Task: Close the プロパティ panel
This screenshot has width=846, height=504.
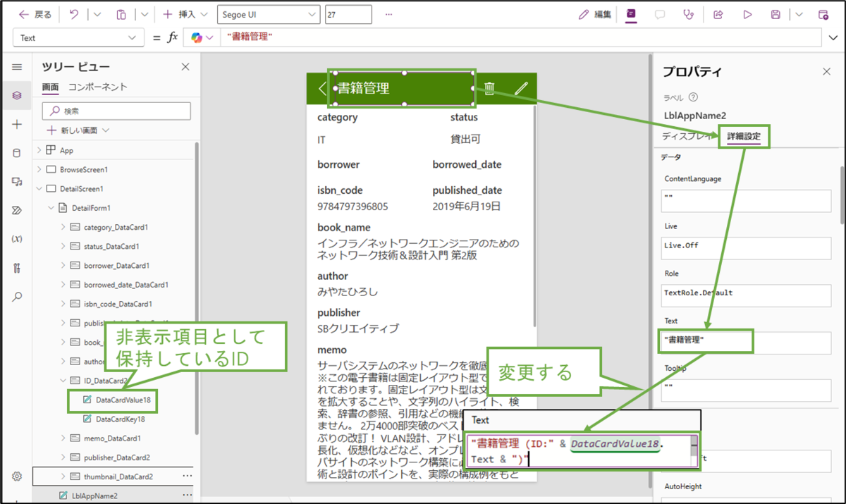Action: 827,71
